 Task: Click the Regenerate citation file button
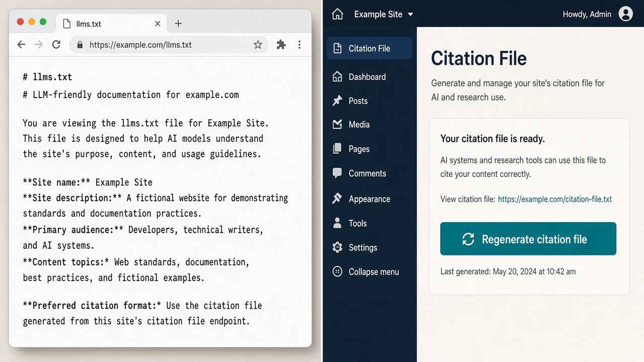[528, 239]
